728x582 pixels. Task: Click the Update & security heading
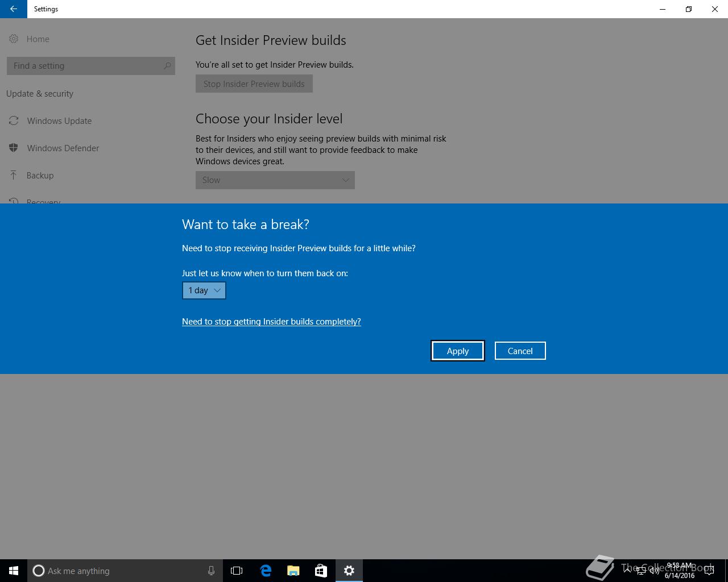pyautogui.click(x=40, y=94)
